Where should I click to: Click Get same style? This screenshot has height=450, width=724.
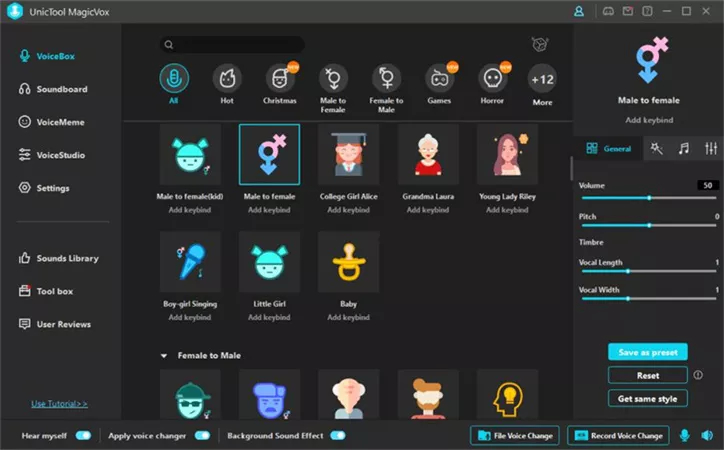click(x=648, y=399)
